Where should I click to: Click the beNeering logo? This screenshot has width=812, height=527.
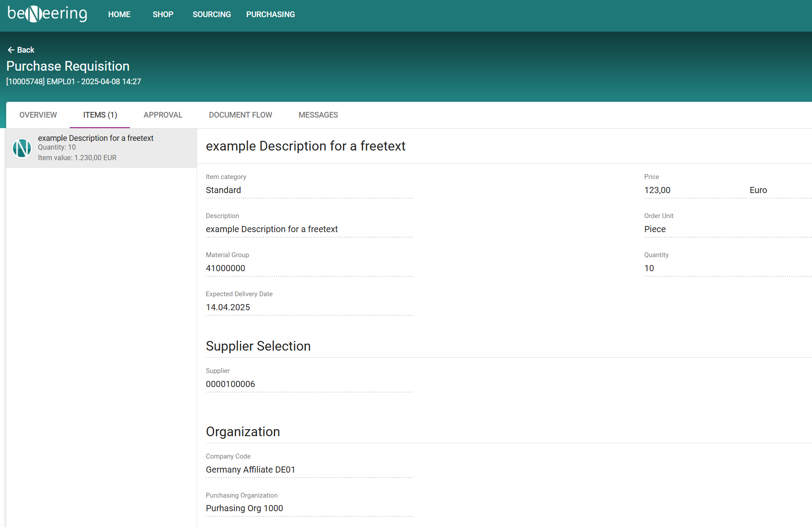[47, 14]
